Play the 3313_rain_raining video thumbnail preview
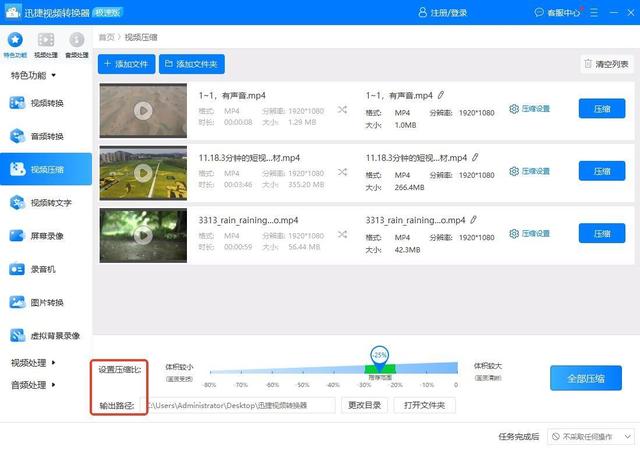 click(143, 235)
